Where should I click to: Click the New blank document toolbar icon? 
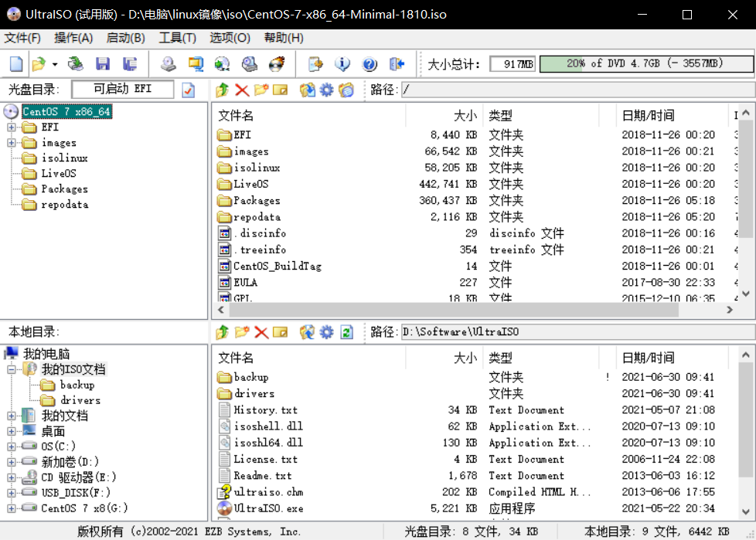[16, 63]
